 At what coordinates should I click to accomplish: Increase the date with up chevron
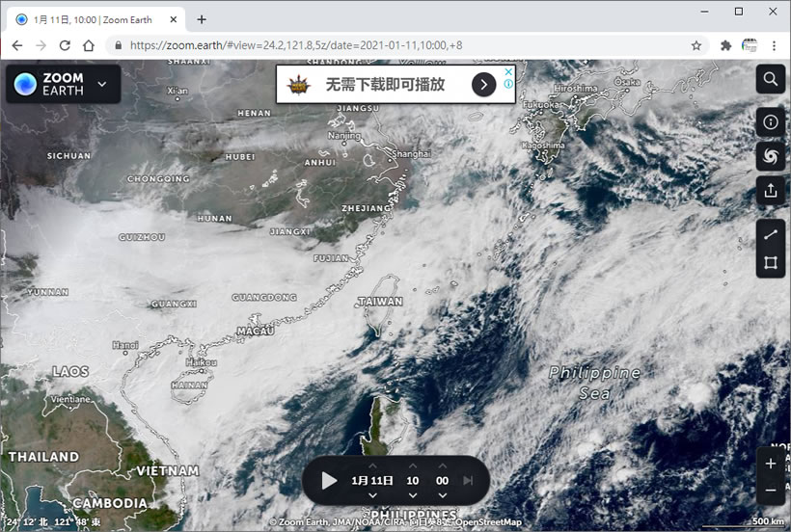[372, 466]
